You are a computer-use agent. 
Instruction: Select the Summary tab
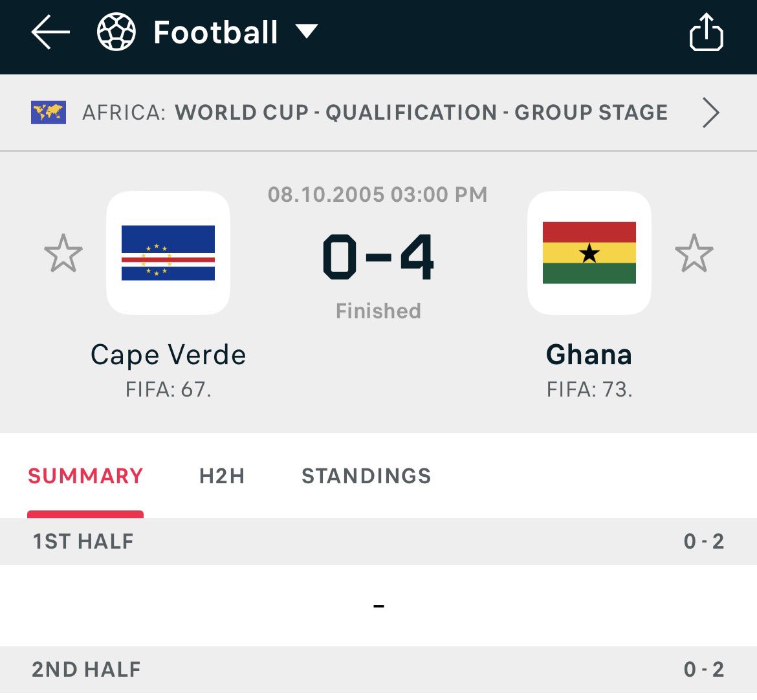85,476
